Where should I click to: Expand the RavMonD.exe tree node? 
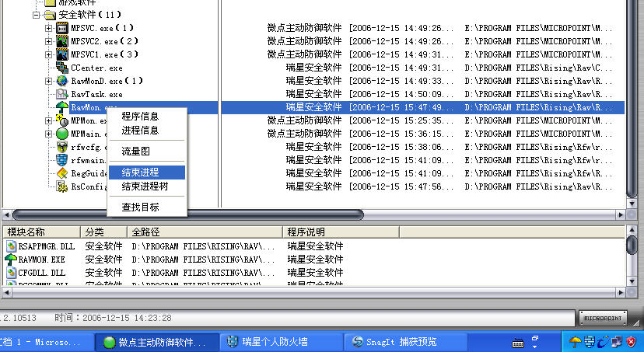click(x=48, y=81)
